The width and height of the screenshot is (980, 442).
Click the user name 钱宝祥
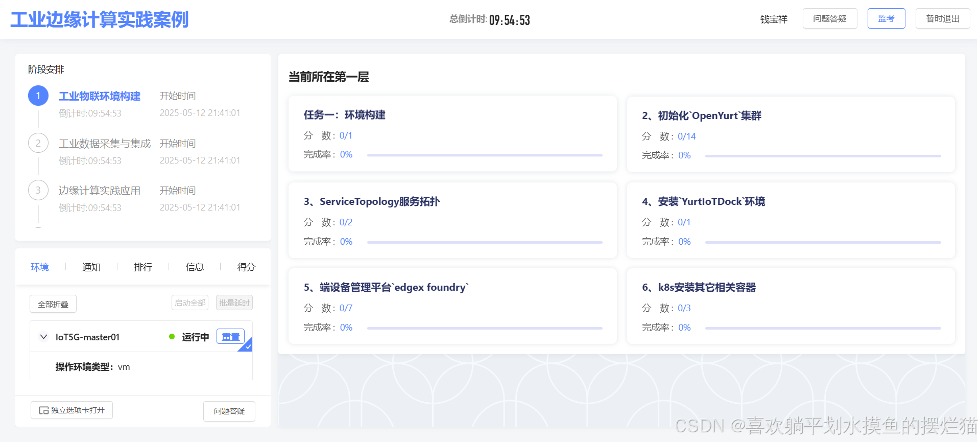click(774, 19)
